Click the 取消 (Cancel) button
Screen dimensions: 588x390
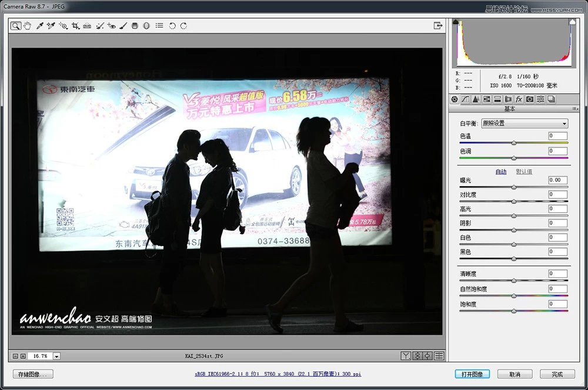tap(515, 374)
